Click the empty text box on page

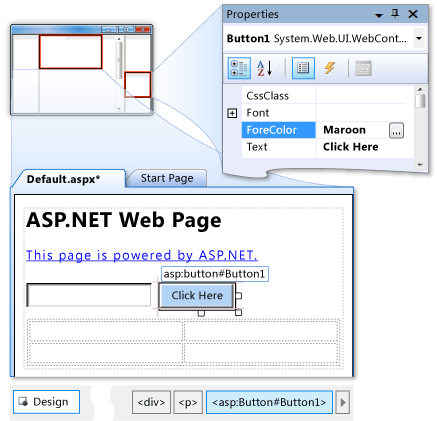pyautogui.click(x=89, y=295)
